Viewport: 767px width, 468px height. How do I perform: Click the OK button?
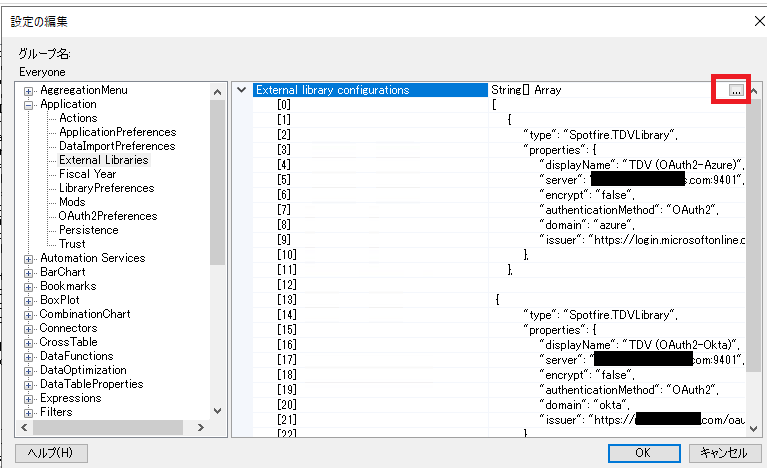(x=644, y=453)
